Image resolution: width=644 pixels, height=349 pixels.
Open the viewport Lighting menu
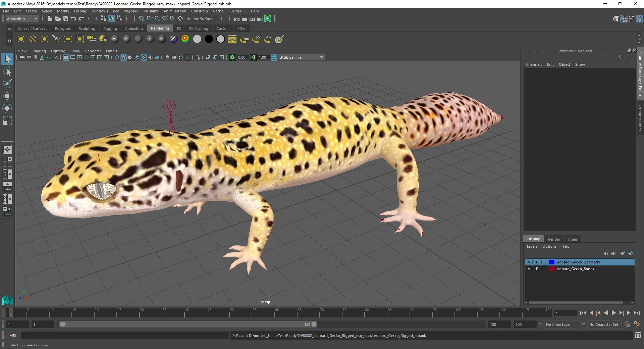tap(58, 51)
